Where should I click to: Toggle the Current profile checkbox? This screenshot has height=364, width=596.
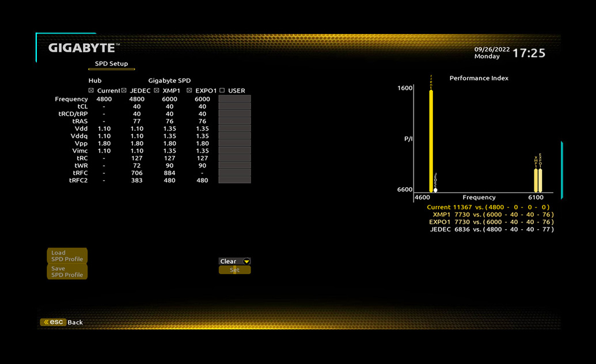(91, 90)
